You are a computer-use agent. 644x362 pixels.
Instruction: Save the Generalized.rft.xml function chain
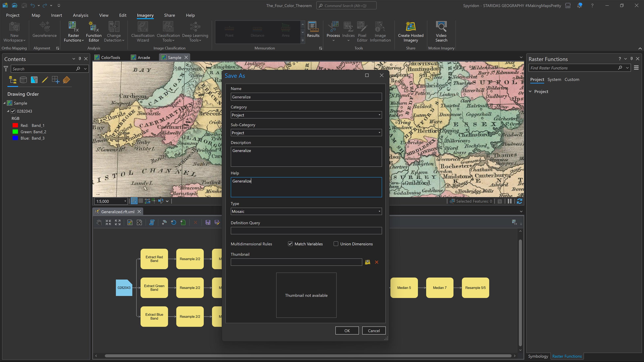(208, 222)
